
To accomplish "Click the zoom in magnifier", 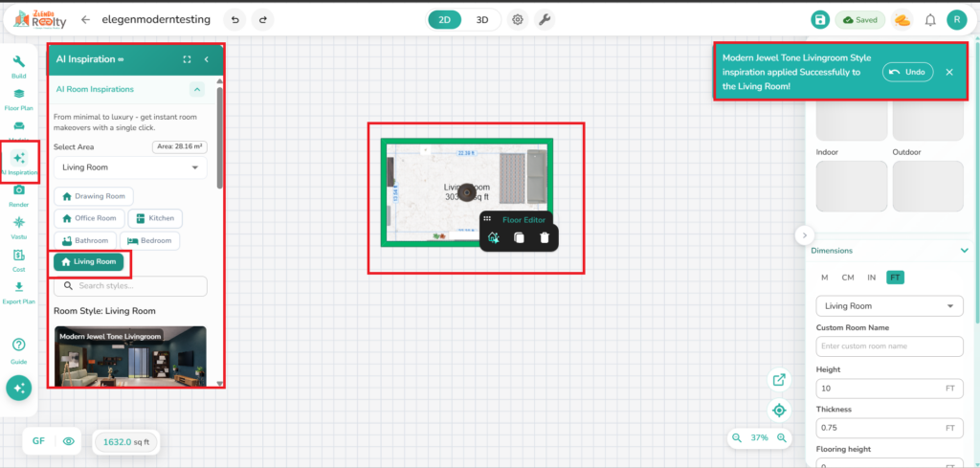I will pyautogui.click(x=782, y=437).
